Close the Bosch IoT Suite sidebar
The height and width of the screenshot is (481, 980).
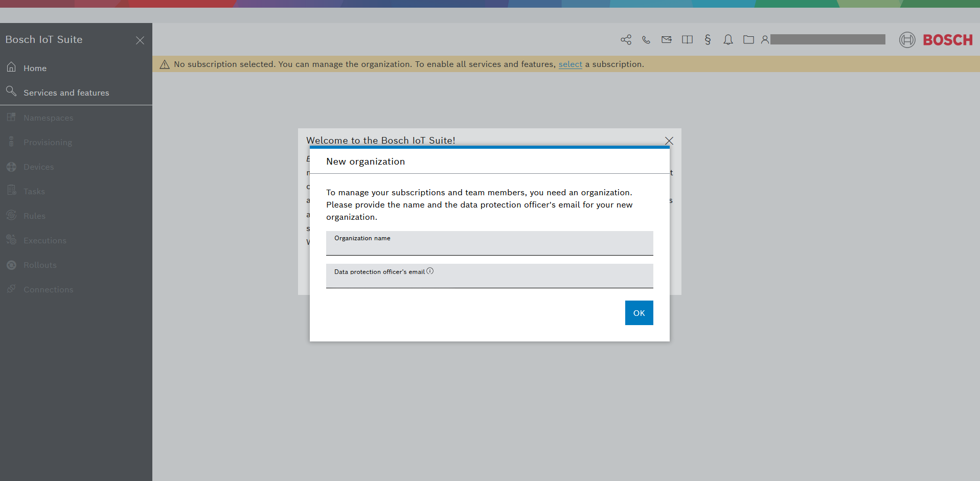pos(140,40)
